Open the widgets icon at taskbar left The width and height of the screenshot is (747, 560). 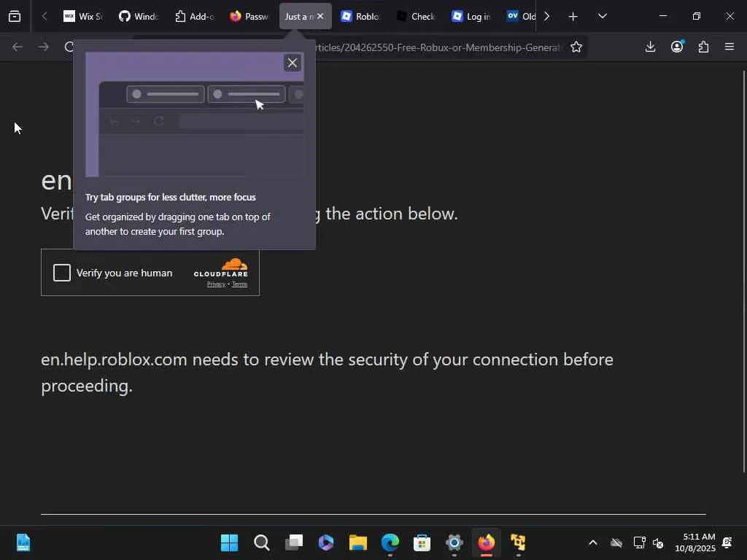[23, 542]
